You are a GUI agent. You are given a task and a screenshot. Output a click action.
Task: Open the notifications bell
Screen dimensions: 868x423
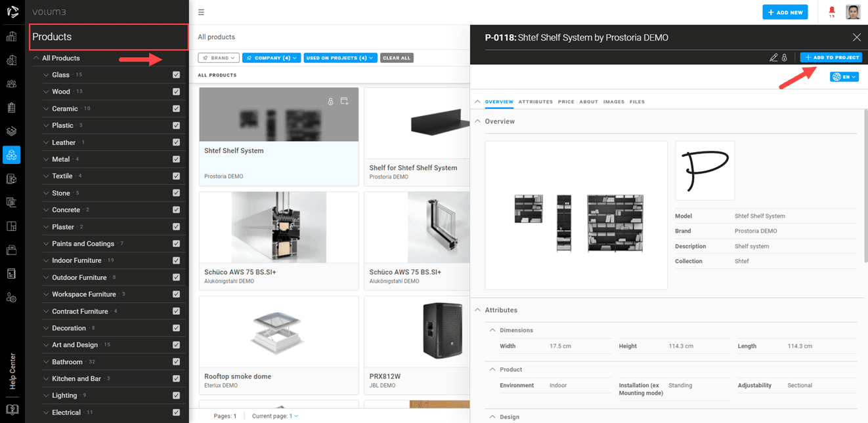pos(832,12)
